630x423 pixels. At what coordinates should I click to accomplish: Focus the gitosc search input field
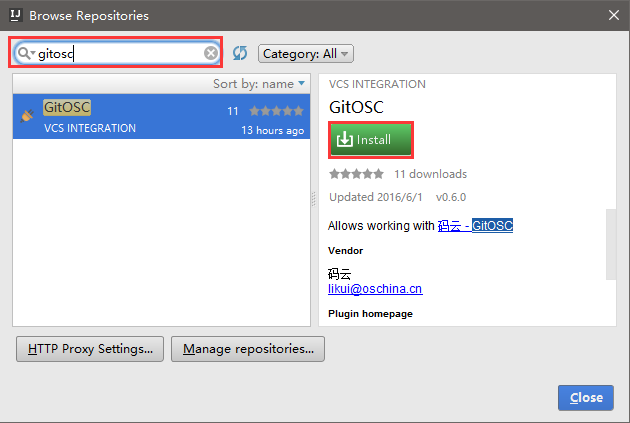116,53
